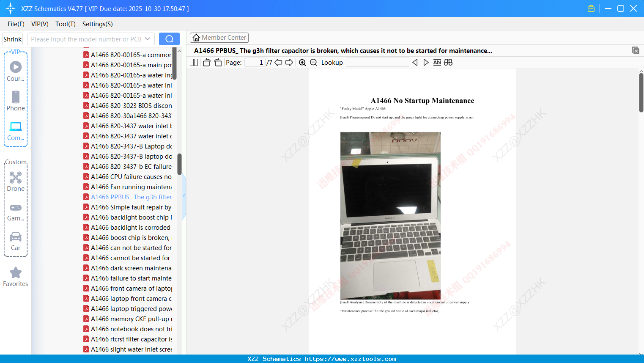644x363 pixels.
Task: Click the Shrink button
Action: pyautogui.click(x=13, y=39)
